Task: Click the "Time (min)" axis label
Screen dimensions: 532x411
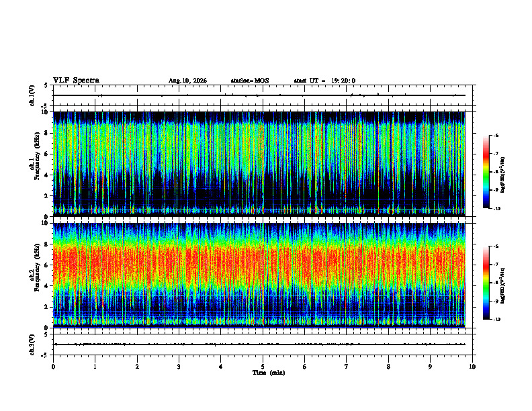Action: 269,373
